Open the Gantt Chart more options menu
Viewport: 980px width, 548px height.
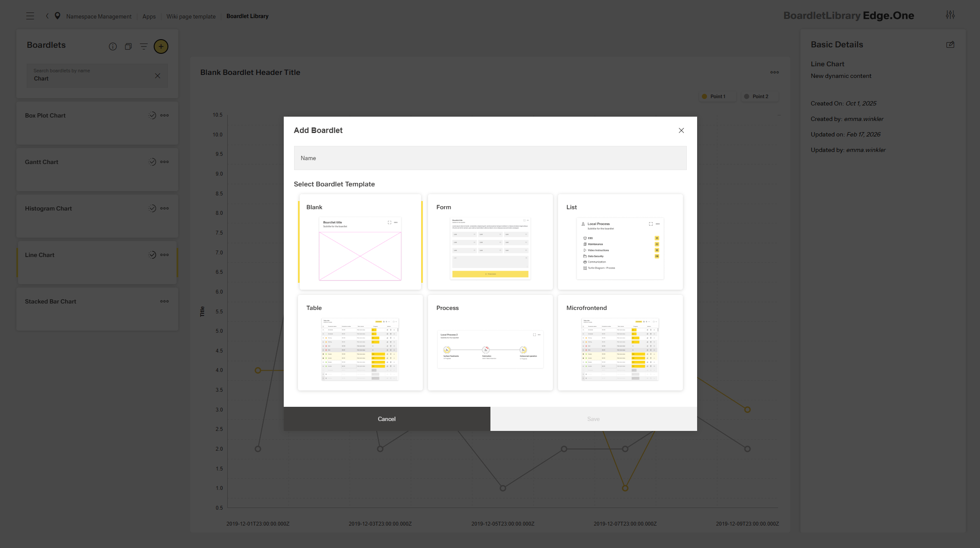(x=164, y=162)
